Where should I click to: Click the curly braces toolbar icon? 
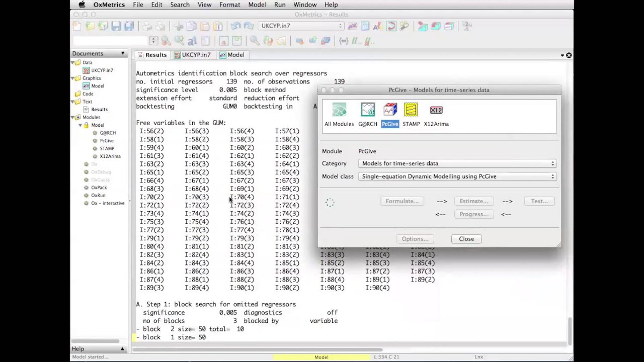[x=344, y=41]
